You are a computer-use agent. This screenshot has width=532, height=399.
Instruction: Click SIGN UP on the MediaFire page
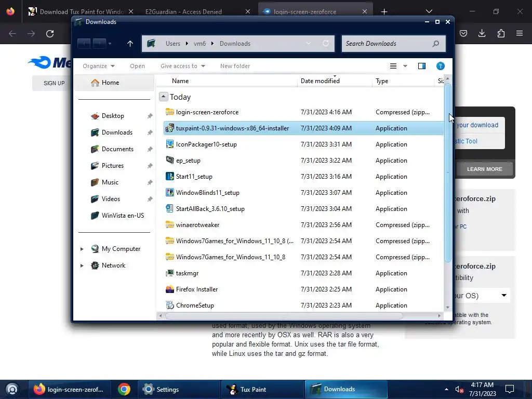click(54, 83)
